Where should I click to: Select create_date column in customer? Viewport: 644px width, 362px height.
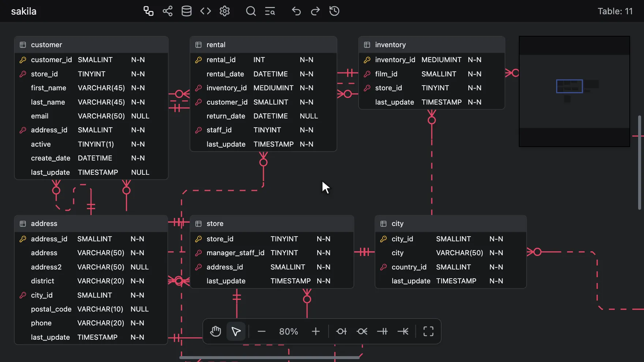[91, 158]
